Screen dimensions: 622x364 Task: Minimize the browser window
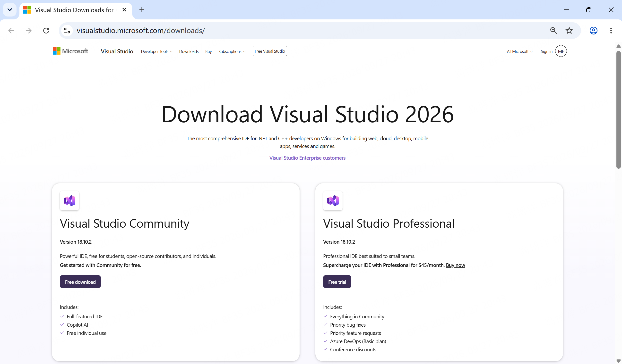tap(566, 10)
